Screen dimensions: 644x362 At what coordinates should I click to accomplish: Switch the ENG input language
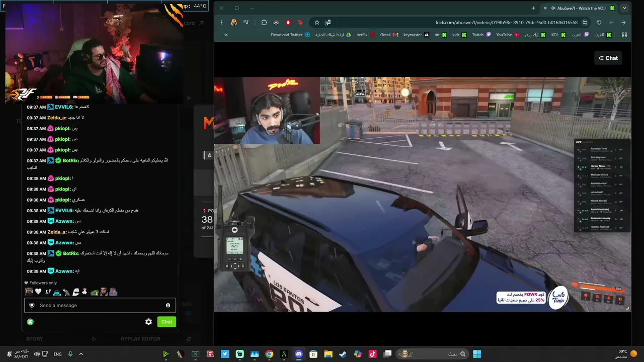(x=57, y=354)
